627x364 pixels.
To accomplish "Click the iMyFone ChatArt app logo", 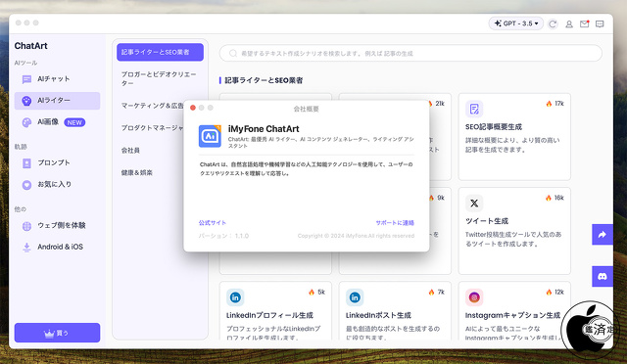I will (x=210, y=136).
